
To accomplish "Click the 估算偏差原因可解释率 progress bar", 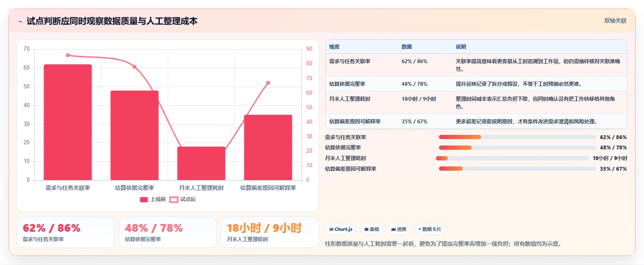I will (x=518, y=169).
